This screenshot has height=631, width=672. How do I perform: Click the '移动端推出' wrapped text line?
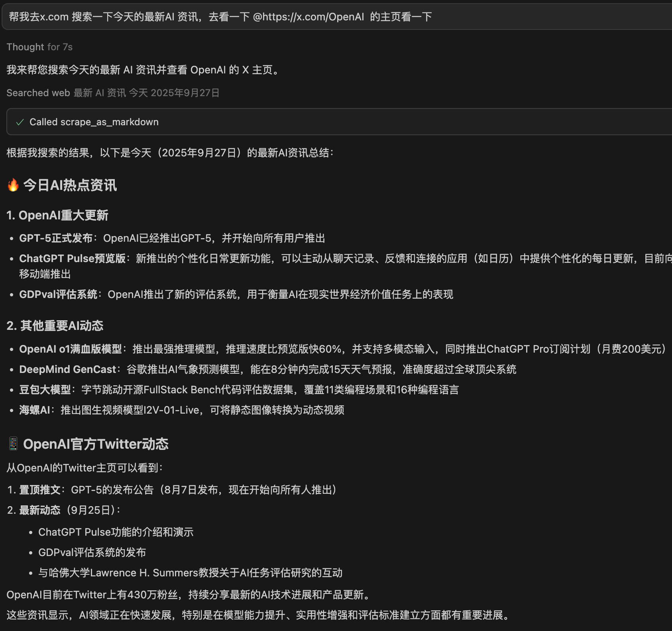click(x=45, y=274)
